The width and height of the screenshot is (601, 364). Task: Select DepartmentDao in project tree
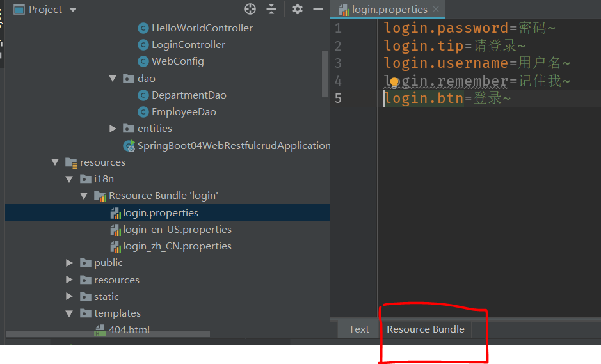(x=189, y=95)
